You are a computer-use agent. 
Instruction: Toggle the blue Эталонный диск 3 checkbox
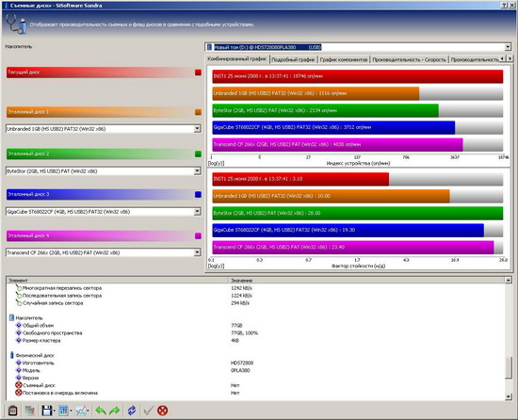click(198, 194)
